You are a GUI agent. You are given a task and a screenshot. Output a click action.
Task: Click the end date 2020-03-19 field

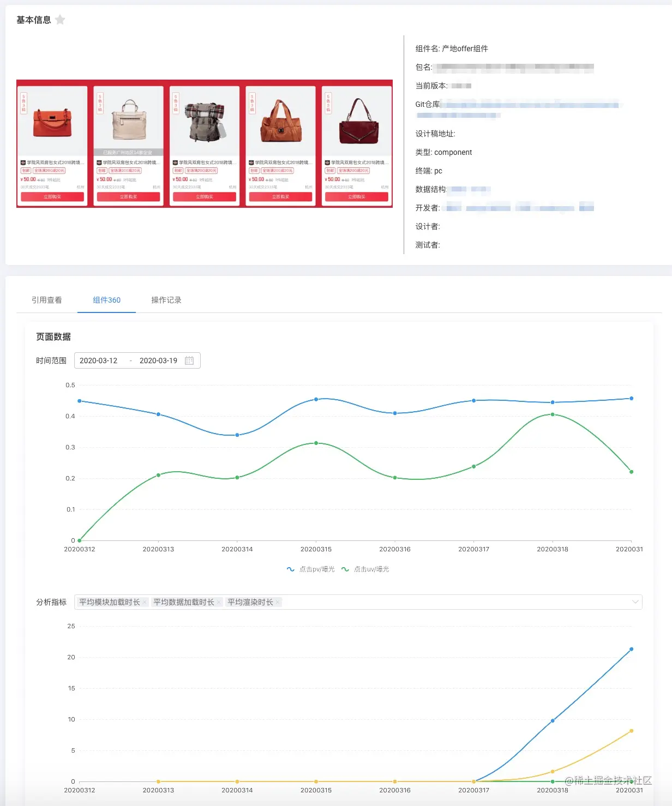click(x=159, y=360)
